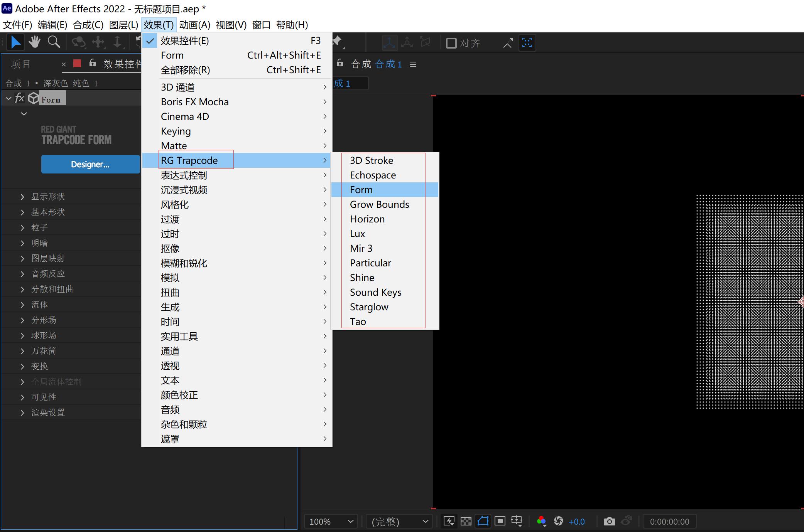Toggle transparency grid in composition viewer
This screenshot has height=532, width=804.
[466, 521]
